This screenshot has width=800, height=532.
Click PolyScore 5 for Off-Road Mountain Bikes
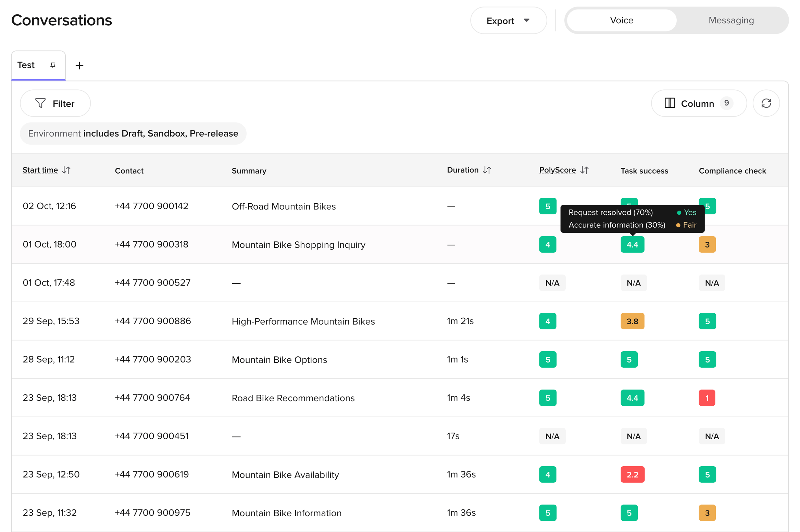pos(548,206)
